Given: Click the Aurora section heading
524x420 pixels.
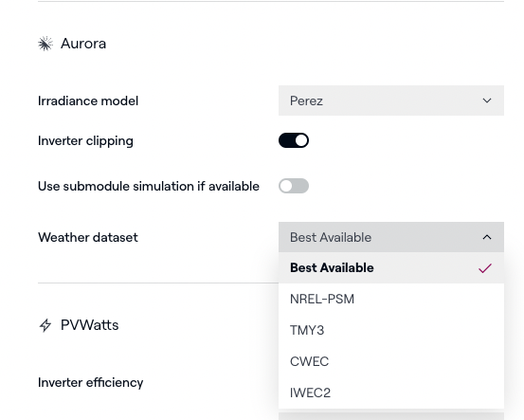Looking at the screenshot, I should [x=83, y=44].
